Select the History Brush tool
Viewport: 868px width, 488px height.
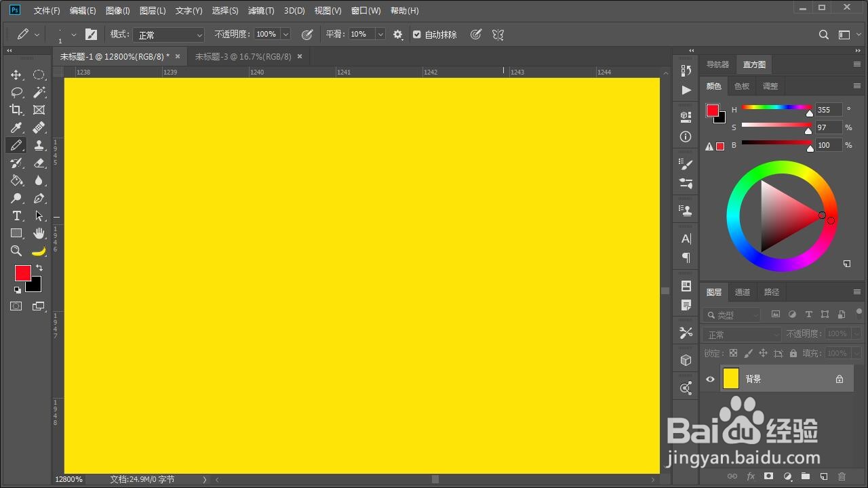click(16, 163)
